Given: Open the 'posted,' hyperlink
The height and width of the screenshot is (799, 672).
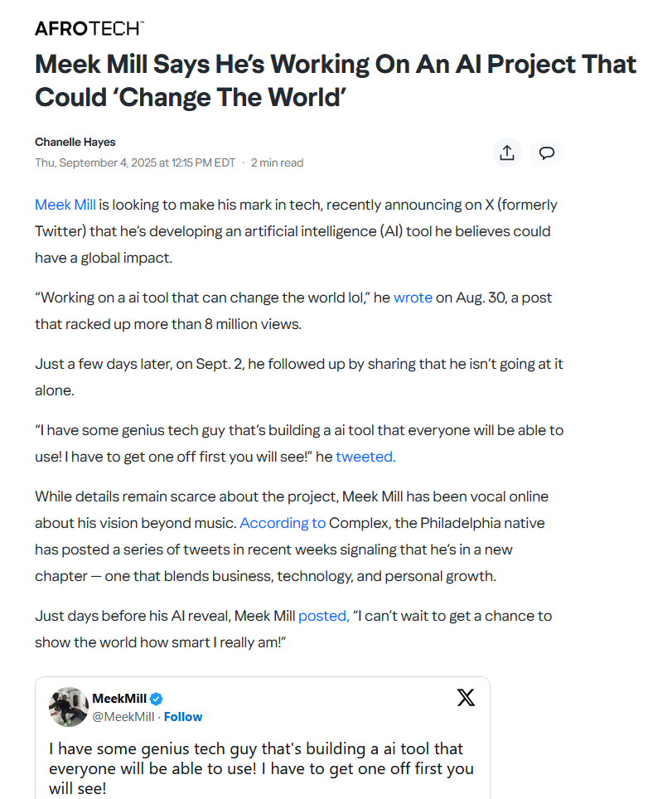Looking at the screenshot, I should [x=323, y=616].
